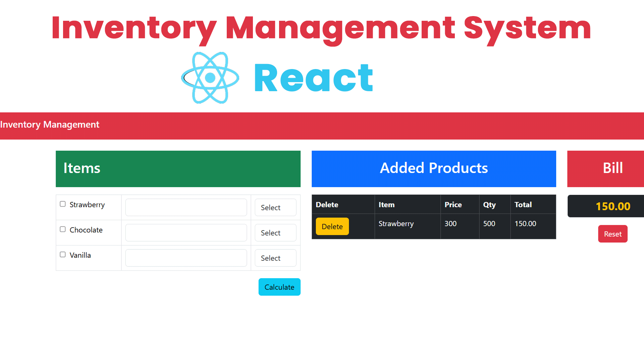Click Select next to Vanilla
The width and height of the screenshot is (644, 362).
click(x=275, y=258)
